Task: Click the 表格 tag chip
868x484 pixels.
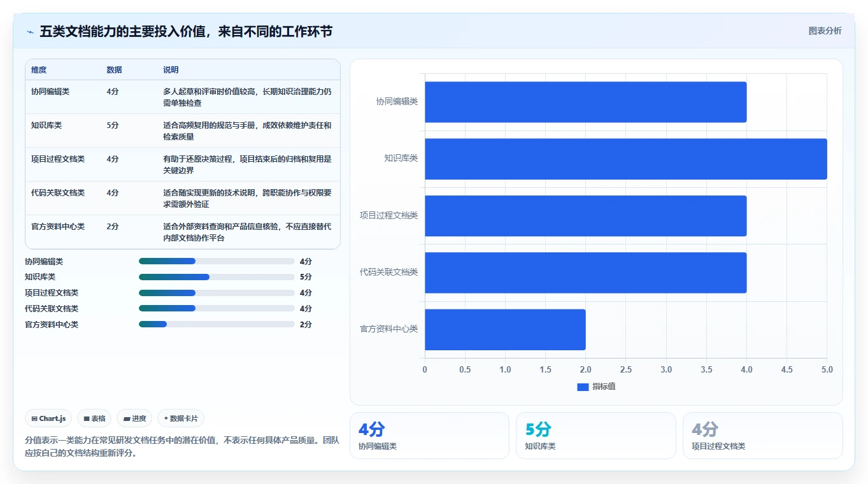Action: [94, 418]
